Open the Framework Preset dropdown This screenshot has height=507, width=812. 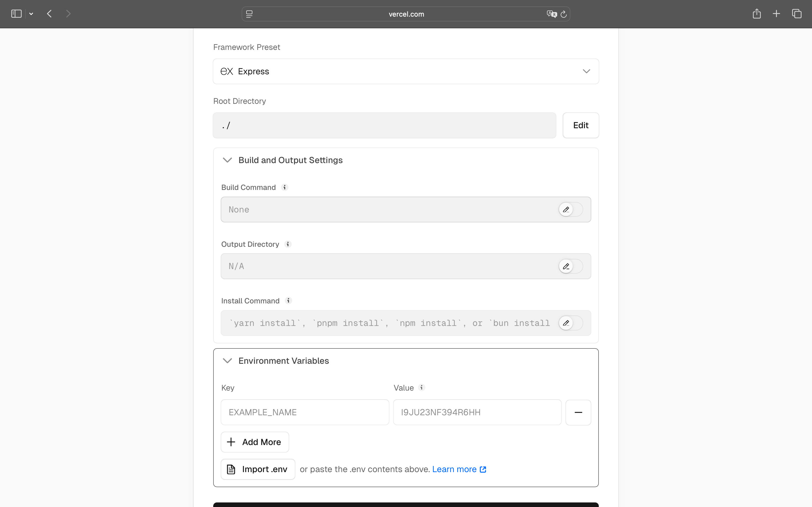pos(586,71)
